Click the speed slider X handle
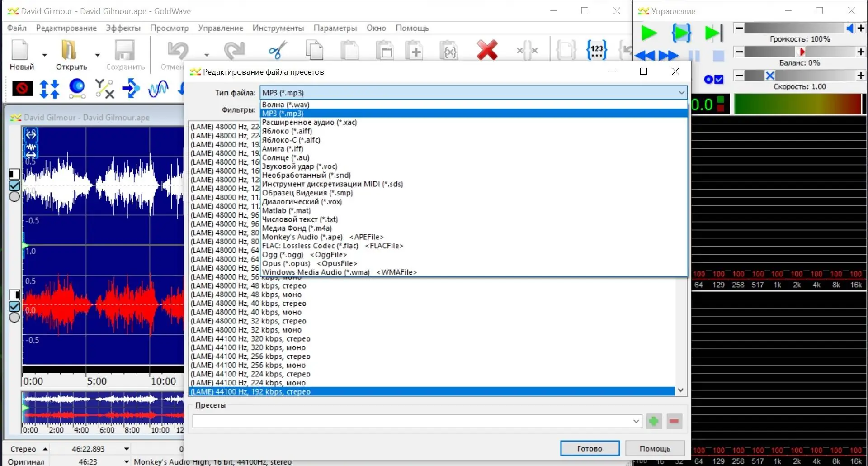The image size is (868, 466). tap(770, 76)
